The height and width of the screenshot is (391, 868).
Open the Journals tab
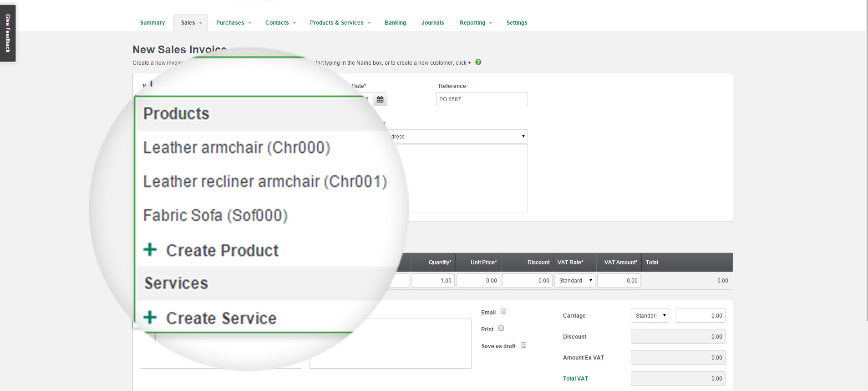click(432, 23)
